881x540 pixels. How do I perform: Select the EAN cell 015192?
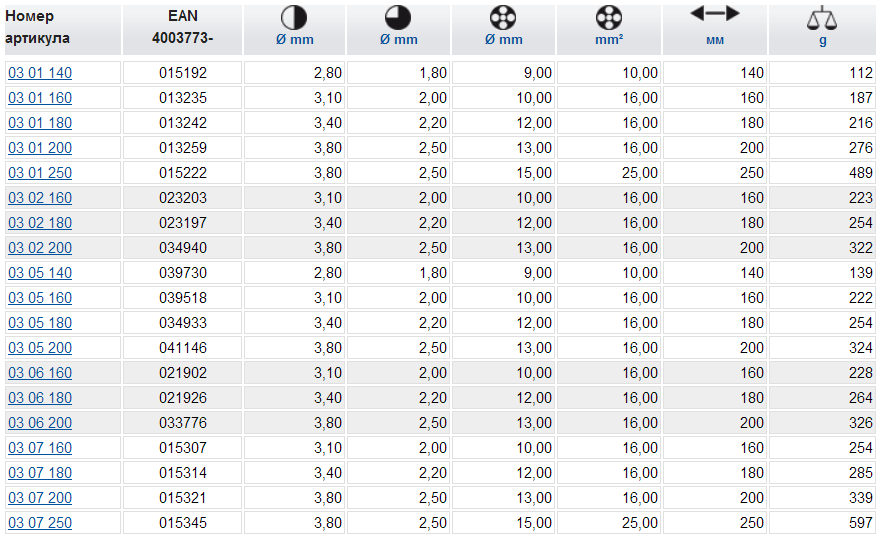183,73
